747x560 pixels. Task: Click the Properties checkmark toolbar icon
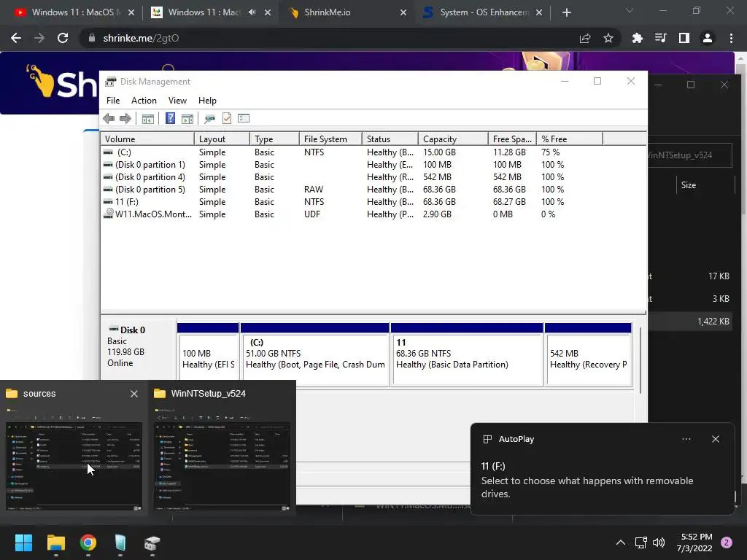click(227, 119)
